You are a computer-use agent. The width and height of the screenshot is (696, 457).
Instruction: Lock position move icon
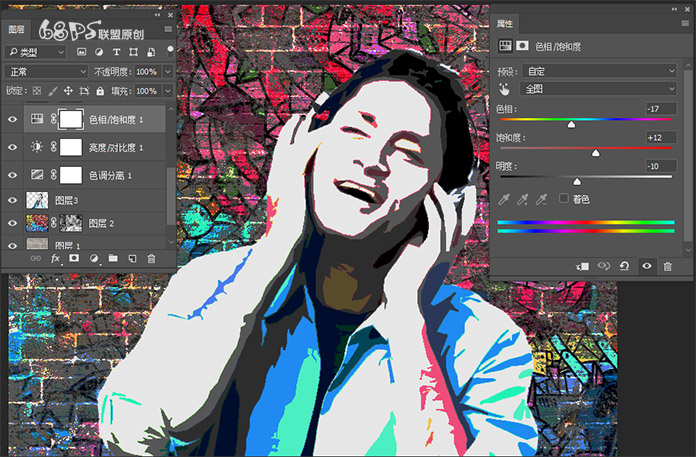tap(68, 91)
